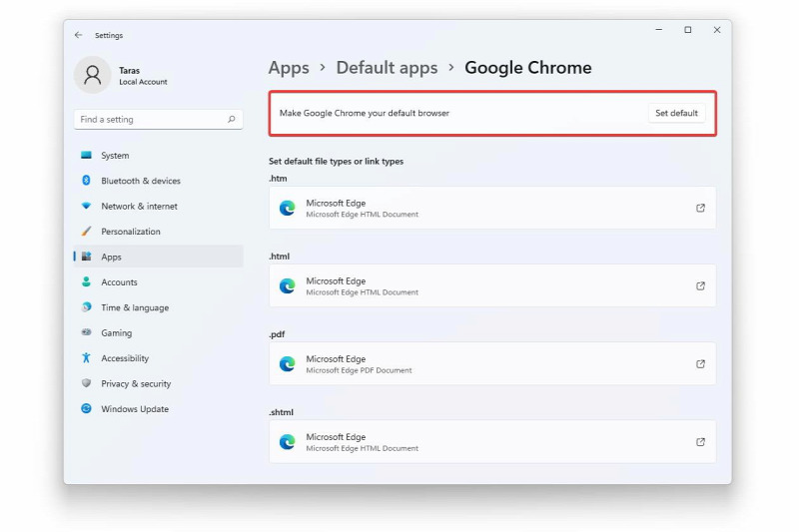Image resolution: width=799 pixels, height=532 pixels.
Task: Go to Default apps breadcrumb link
Action: (x=387, y=68)
